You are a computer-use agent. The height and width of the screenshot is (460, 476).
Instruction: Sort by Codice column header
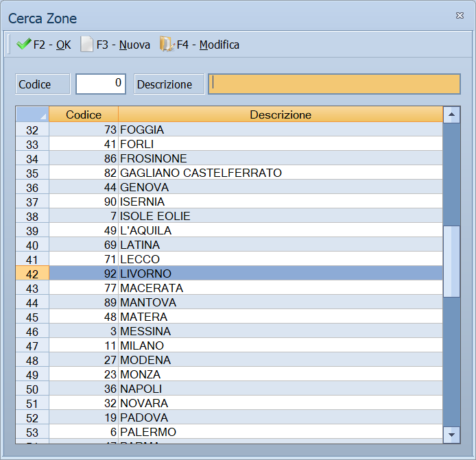click(84, 114)
